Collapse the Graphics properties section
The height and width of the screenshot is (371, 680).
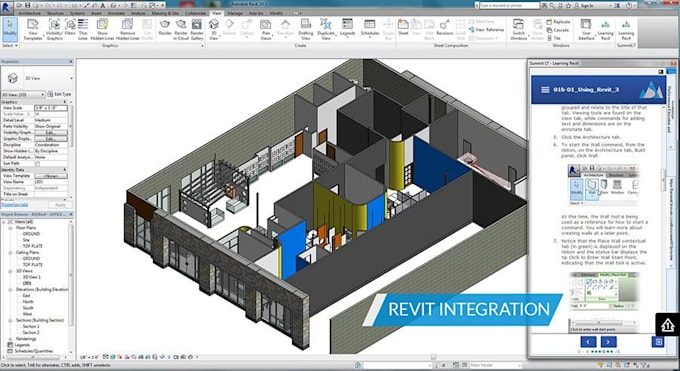(x=65, y=102)
